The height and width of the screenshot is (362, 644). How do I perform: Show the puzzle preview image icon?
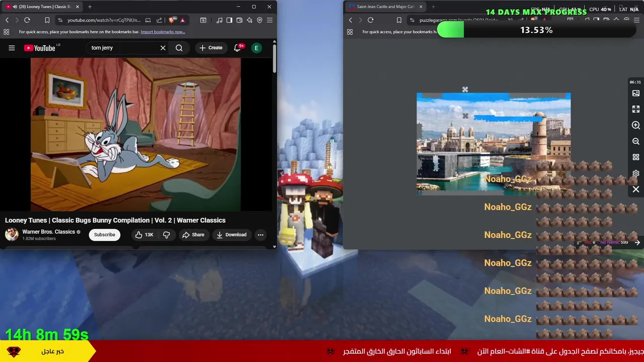(636, 93)
